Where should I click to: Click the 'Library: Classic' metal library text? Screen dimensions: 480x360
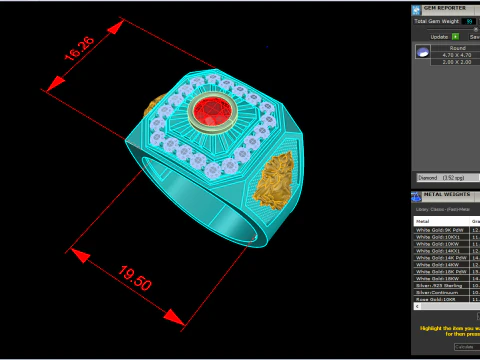pyautogui.click(x=442, y=209)
